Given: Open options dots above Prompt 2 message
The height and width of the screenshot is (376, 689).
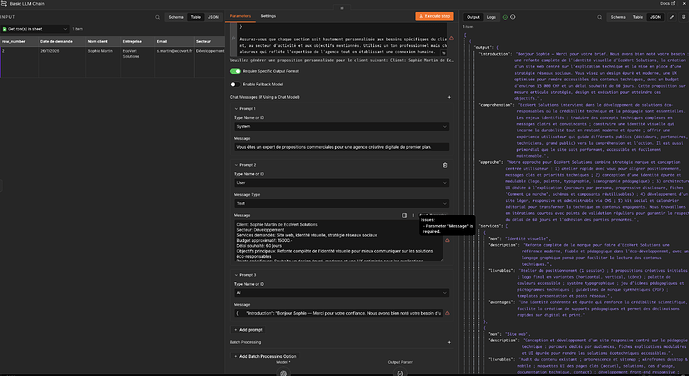Looking at the screenshot, I should pyautogui.click(x=413, y=215).
